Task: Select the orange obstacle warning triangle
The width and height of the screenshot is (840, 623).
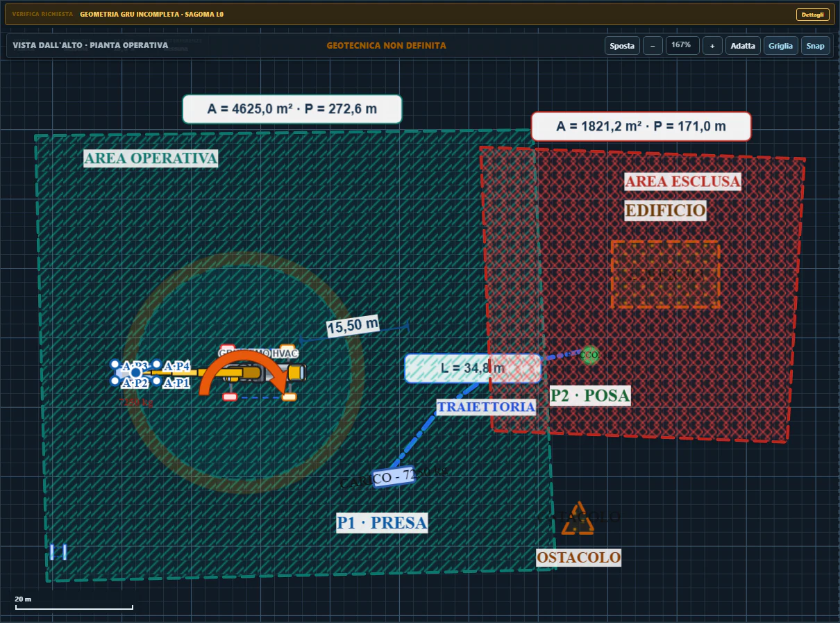Action: tap(578, 519)
